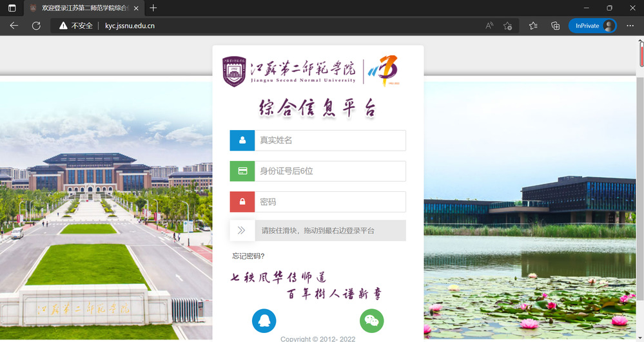Screen dimensions: 644x342
Task: Click the WeChat login icon
Action: [371, 321]
